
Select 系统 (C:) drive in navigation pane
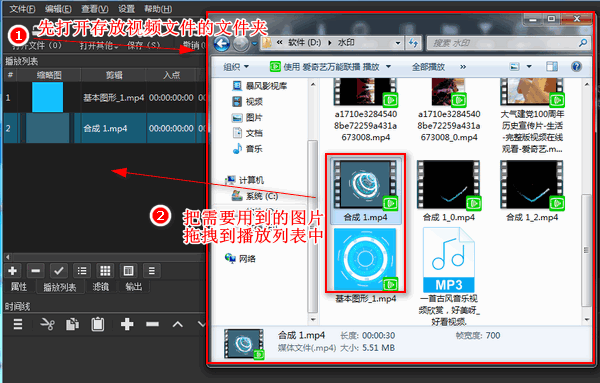pos(255,196)
